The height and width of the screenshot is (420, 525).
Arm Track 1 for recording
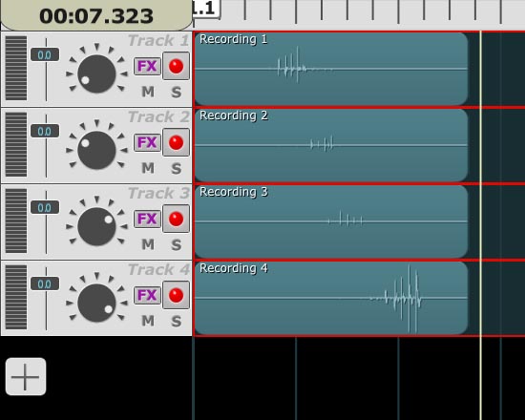(177, 66)
